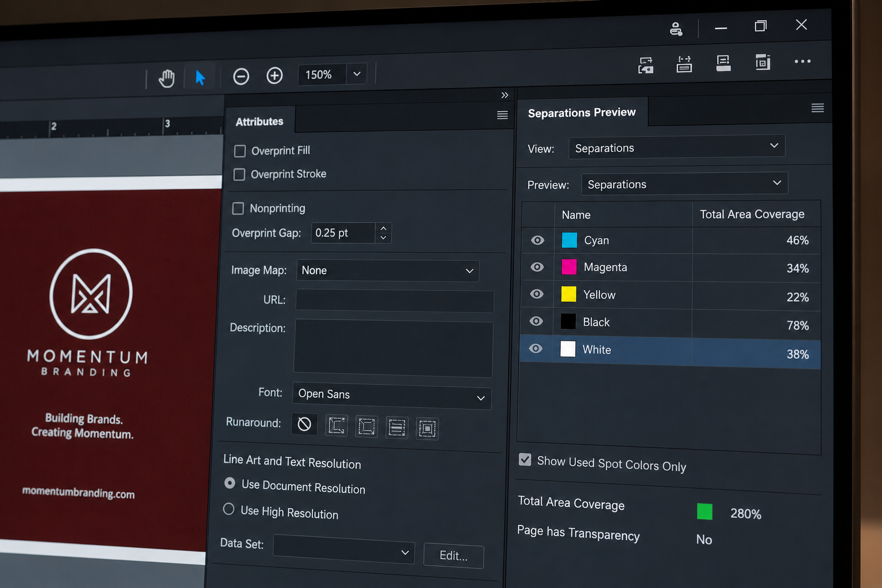Click the zoom in plus icon
The width and height of the screenshot is (882, 588).
click(x=274, y=75)
